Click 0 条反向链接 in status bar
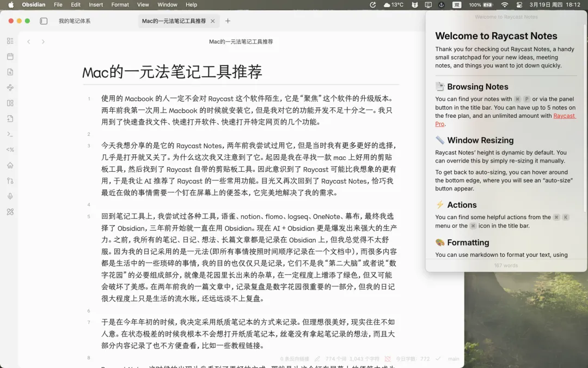 (295, 359)
